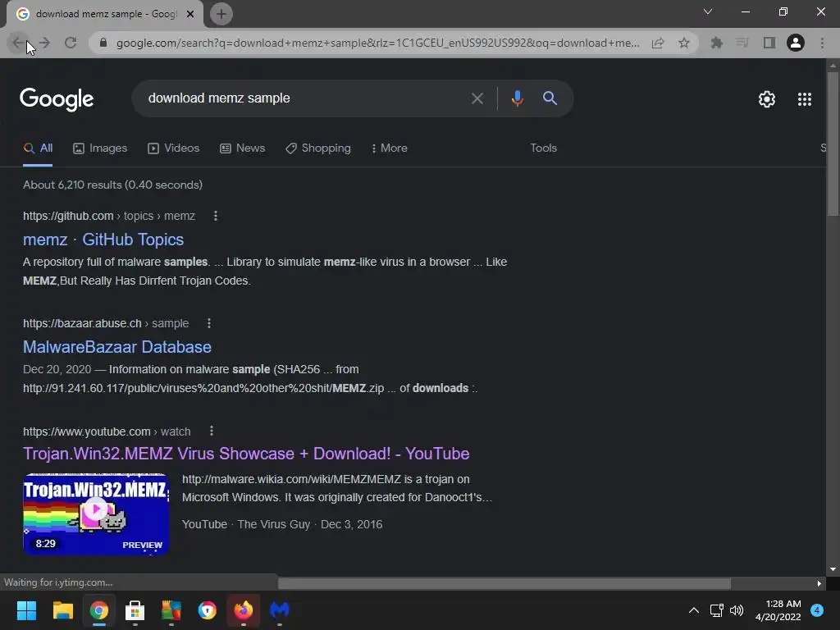This screenshot has height=630, width=840.
Task: Open Malwarebytes from the taskbar
Action: [280, 610]
